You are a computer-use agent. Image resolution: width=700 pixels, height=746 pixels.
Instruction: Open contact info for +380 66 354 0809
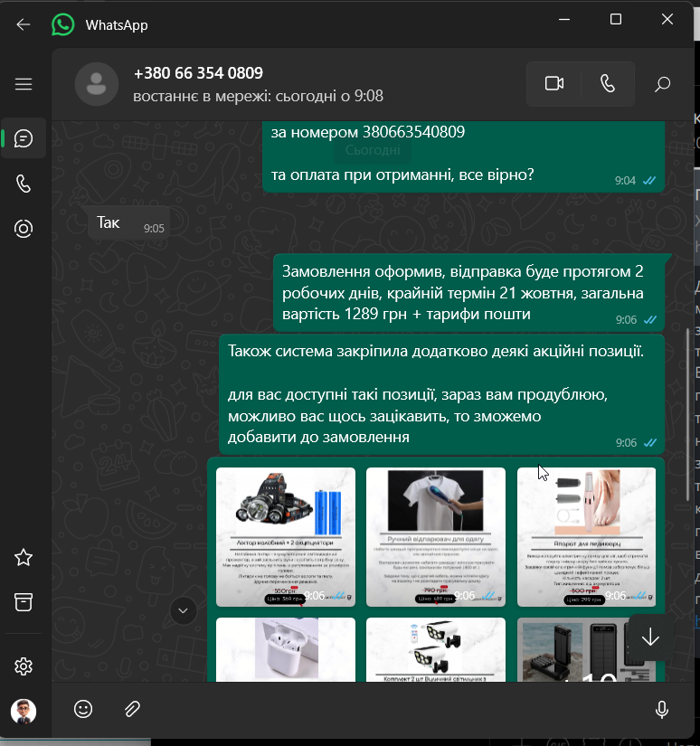coord(198,73)
